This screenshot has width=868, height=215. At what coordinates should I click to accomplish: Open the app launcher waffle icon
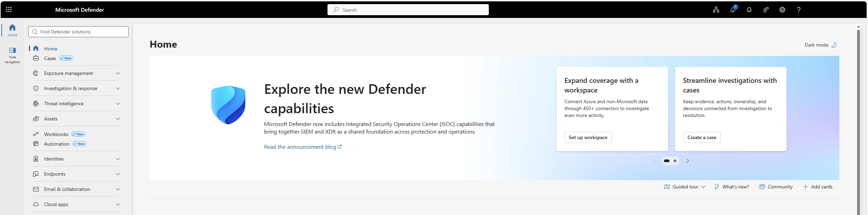point(9,10)
